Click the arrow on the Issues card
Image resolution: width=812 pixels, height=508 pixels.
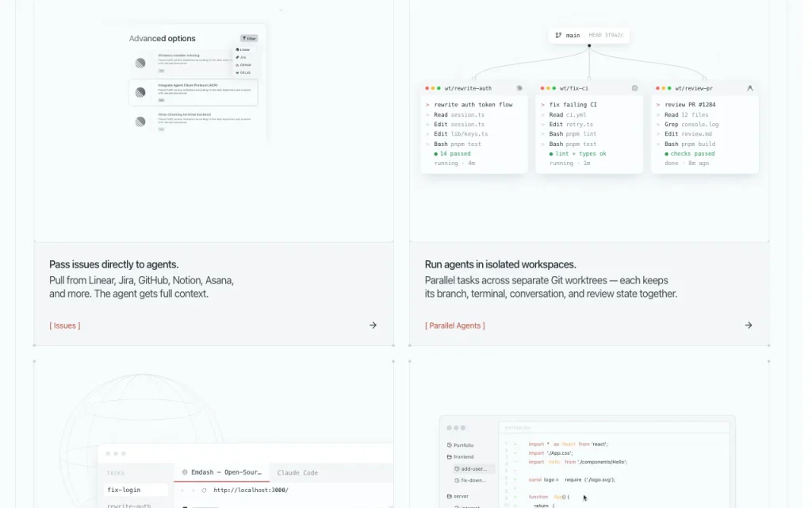(373, 325)
